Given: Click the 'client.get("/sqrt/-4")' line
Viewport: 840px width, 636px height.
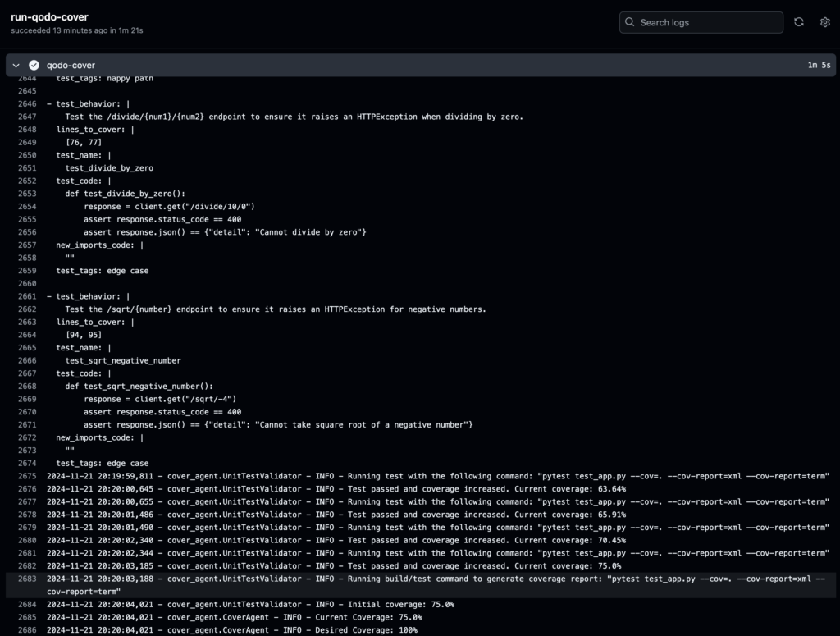Looking at the screenshot, I should 160,399.
